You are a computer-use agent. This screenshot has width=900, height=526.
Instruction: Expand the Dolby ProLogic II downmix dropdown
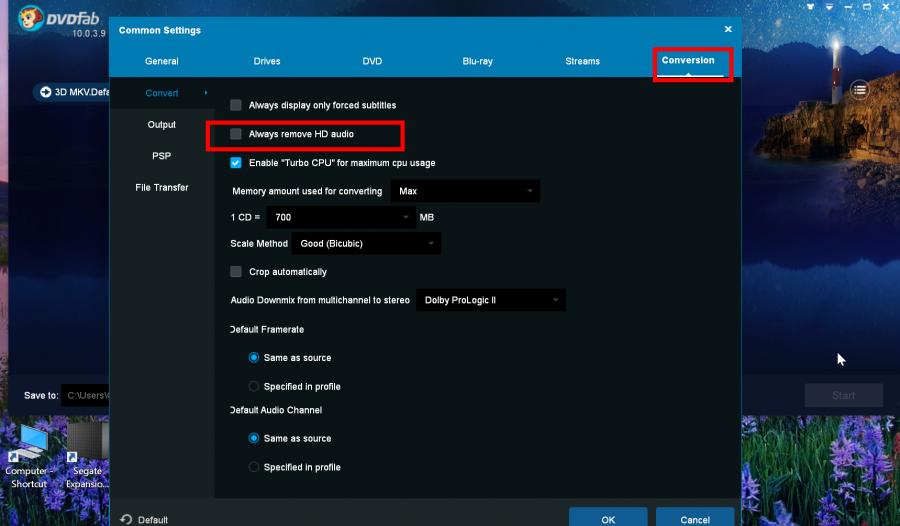pos(491,300)
